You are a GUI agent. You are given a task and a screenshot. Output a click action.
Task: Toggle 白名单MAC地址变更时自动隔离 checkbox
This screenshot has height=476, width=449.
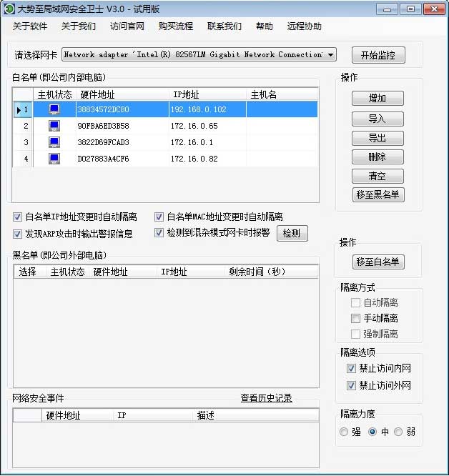click(159, 217)
